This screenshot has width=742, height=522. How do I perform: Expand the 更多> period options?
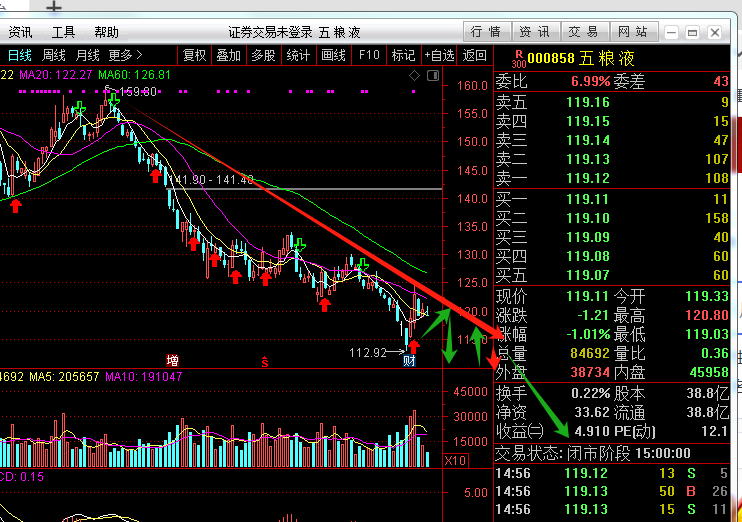point(126,55)
